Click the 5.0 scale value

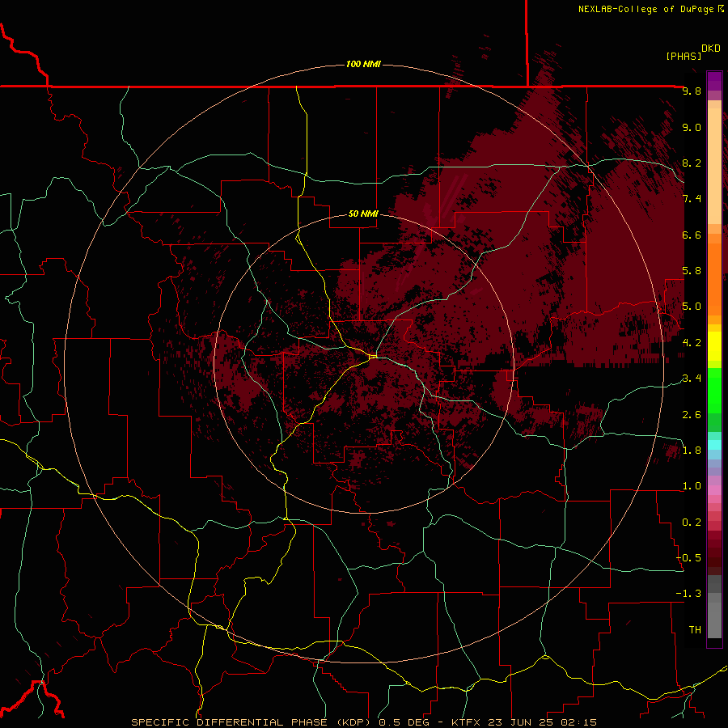tap(692, 307)
